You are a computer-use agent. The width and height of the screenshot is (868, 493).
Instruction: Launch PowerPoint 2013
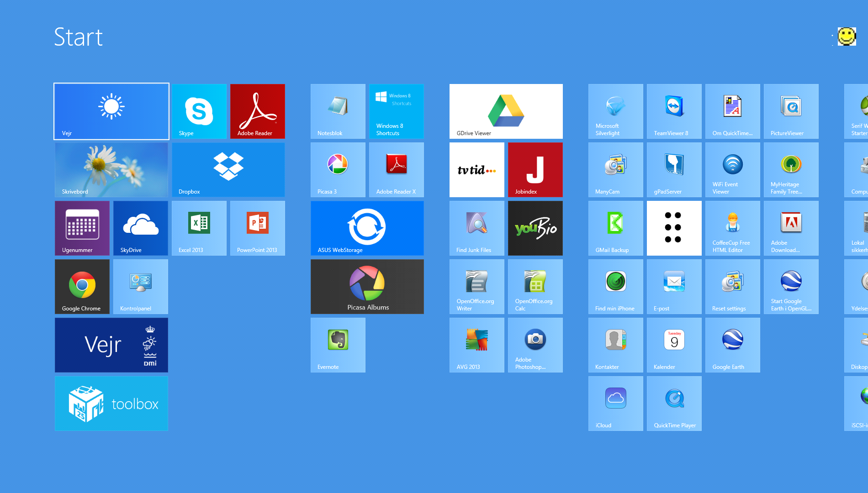coord(258,228)
